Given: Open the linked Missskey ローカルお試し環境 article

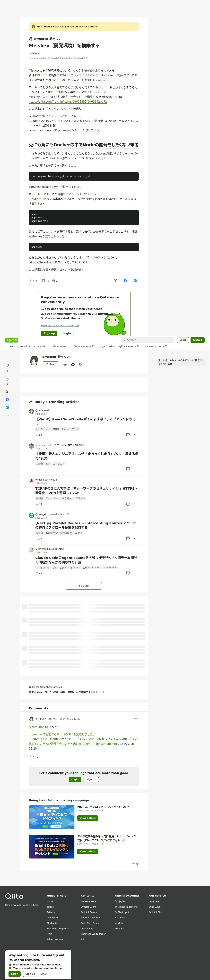Looking at the screenshot, I should click(x=61, y=692).
